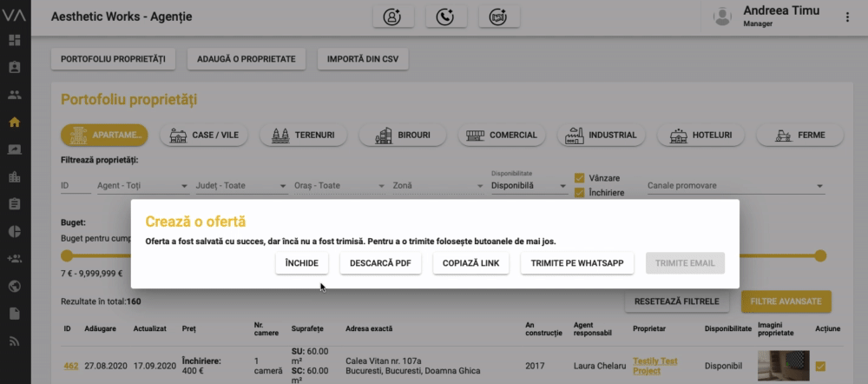Select the Case / Vile category tab

[x=205, y=136]
